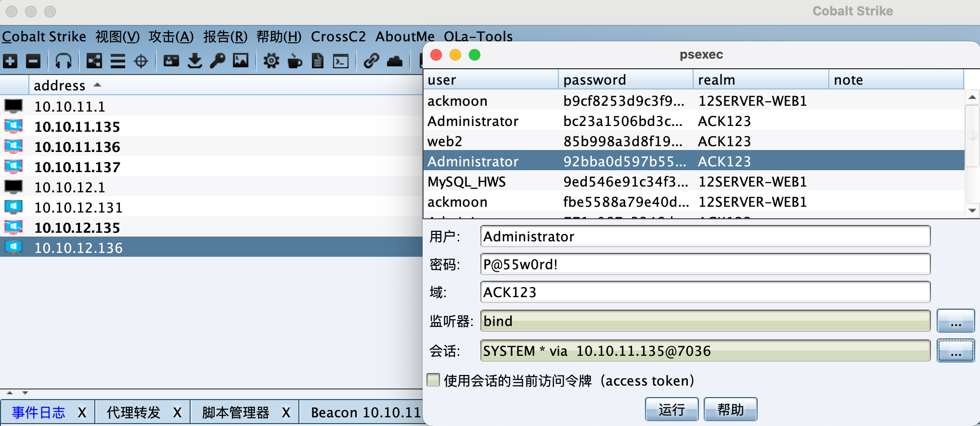Click the 密码 password input field

coord(705,264)
